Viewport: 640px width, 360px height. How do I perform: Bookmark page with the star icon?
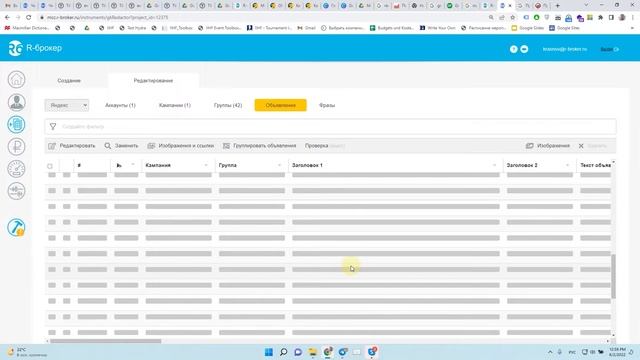click(513, 18)
